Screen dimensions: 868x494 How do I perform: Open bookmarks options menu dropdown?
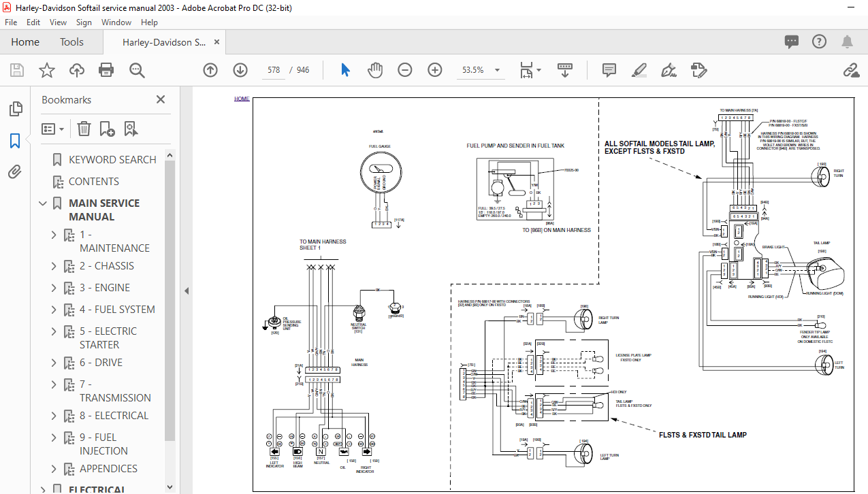pos(52,129)
